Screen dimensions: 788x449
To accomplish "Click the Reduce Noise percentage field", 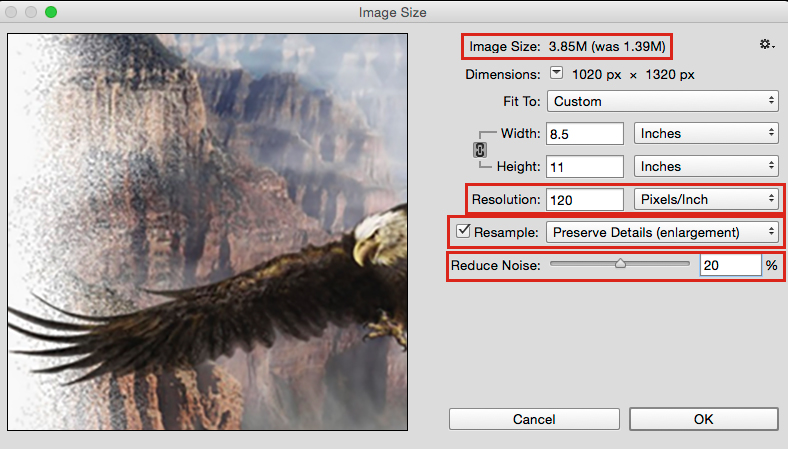I will coord(730,265).
